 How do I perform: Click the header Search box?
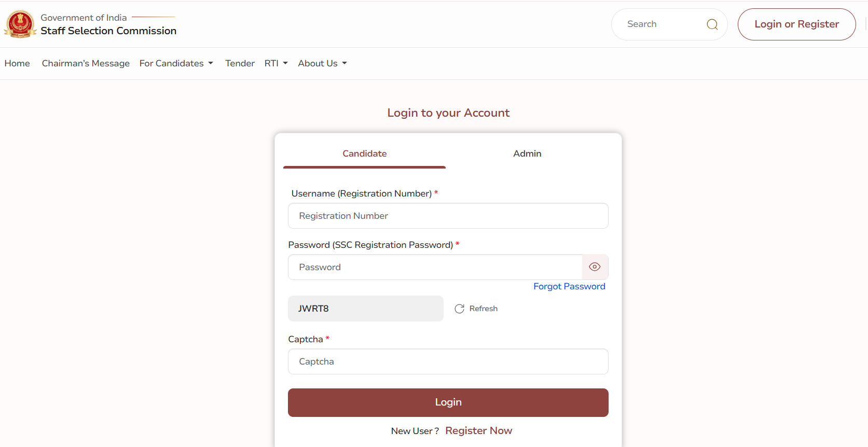point(659,24)
